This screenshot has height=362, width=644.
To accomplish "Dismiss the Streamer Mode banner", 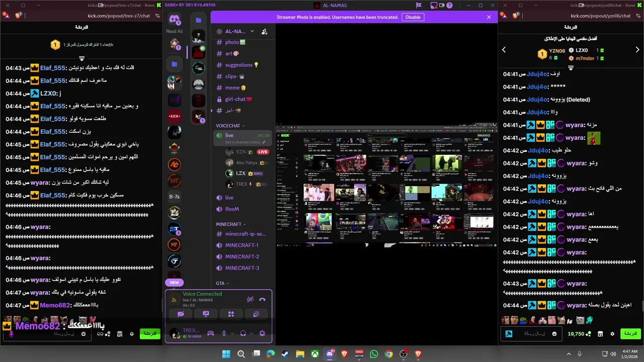I will click(489, 17).
